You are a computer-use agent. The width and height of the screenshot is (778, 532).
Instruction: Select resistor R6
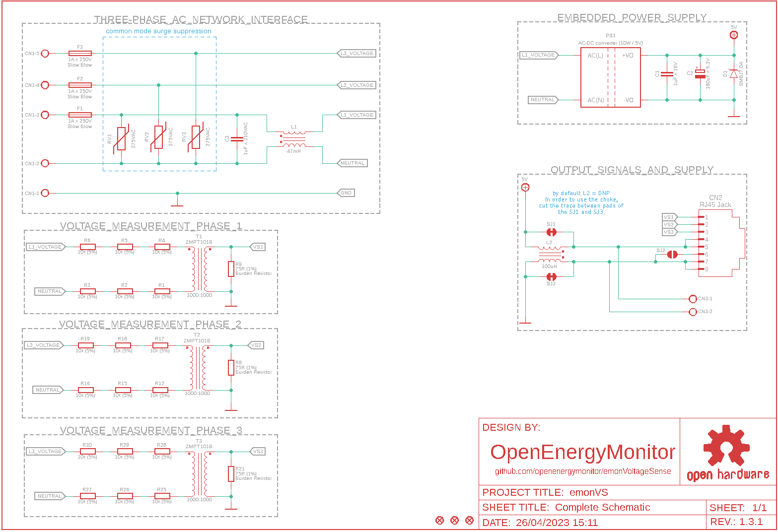pos(87,247)
